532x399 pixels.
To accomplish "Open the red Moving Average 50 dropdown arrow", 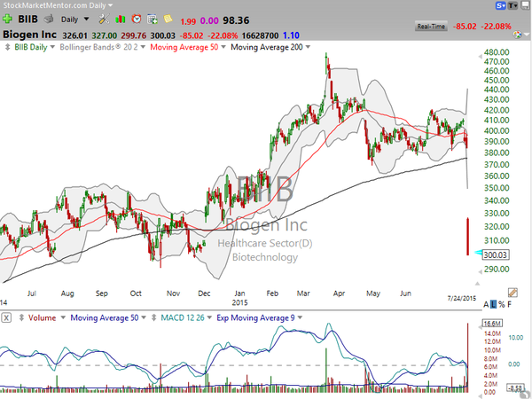I will coord(223,47).
